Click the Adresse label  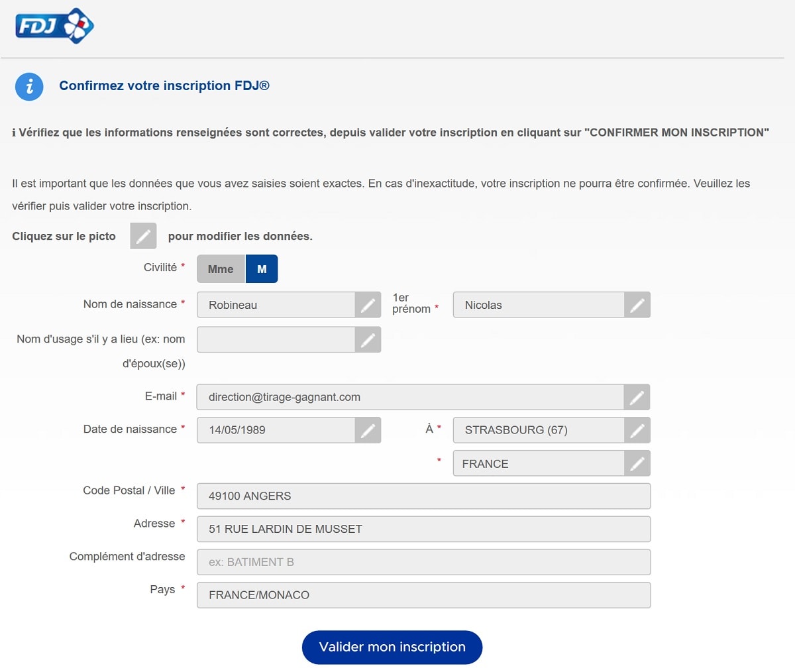tap(154, 524)
